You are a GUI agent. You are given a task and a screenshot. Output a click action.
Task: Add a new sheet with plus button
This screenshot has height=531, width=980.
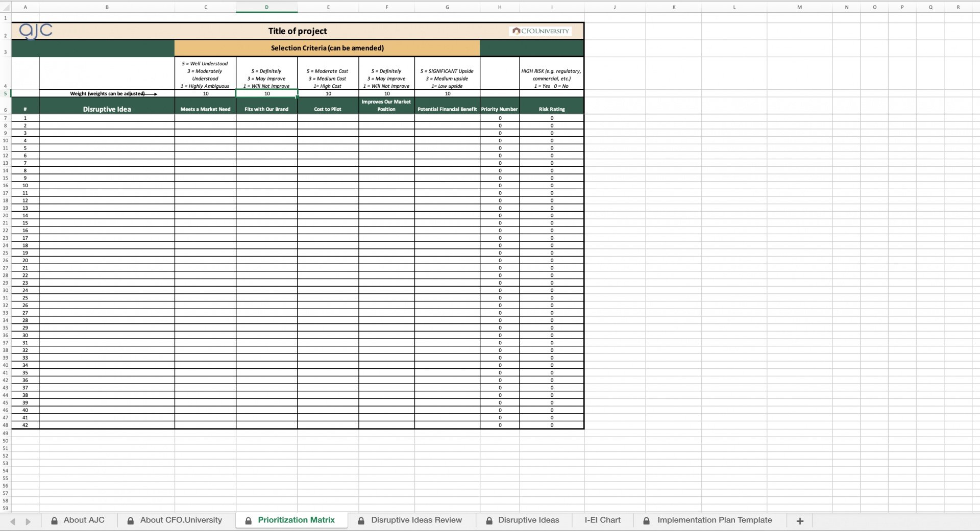(800, 521)
